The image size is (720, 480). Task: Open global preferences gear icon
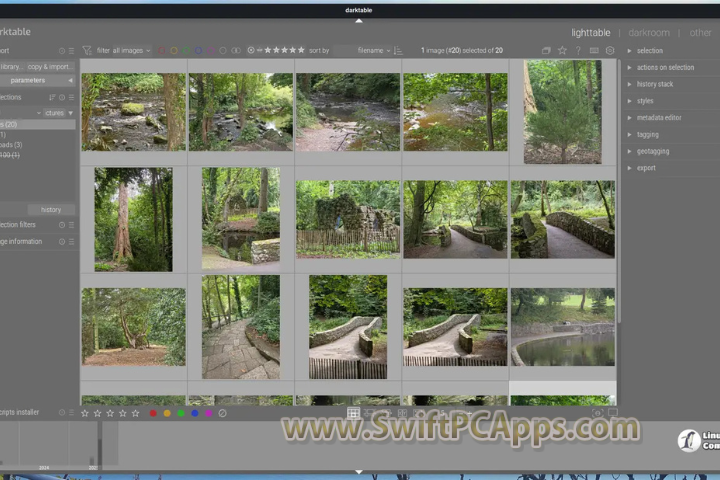610,51
